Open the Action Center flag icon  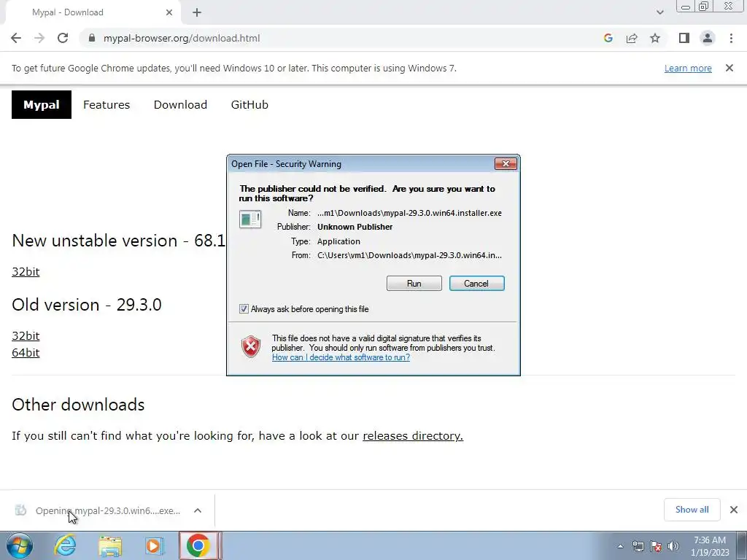[x=656, y=546]
